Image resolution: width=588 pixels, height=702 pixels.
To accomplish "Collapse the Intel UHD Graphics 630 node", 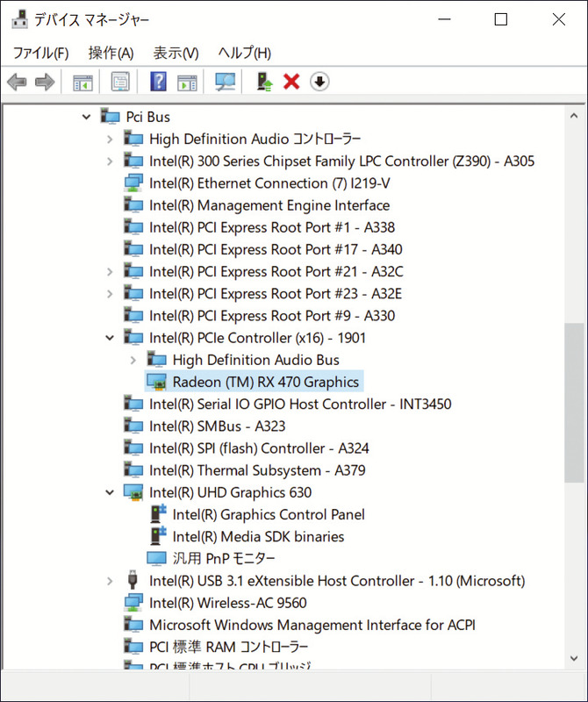I will click(110, 492).
